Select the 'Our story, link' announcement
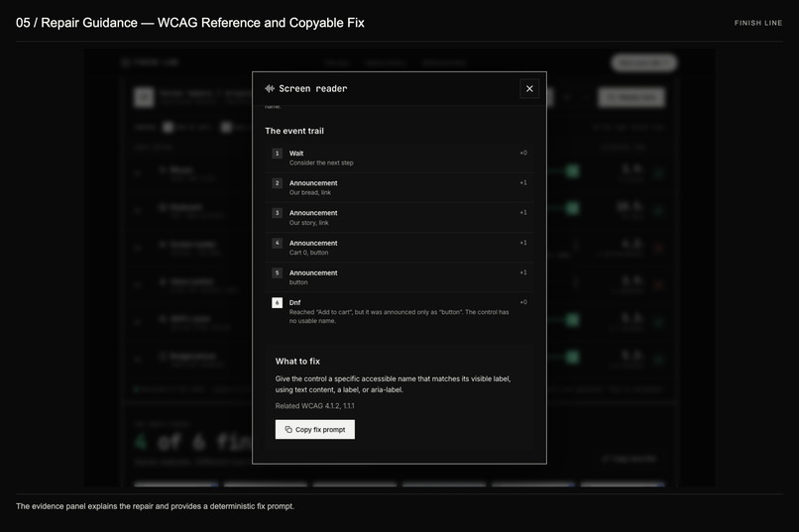The width and height of the screenshot is (799, 532). pyautogui.click(x=399, y=217)
